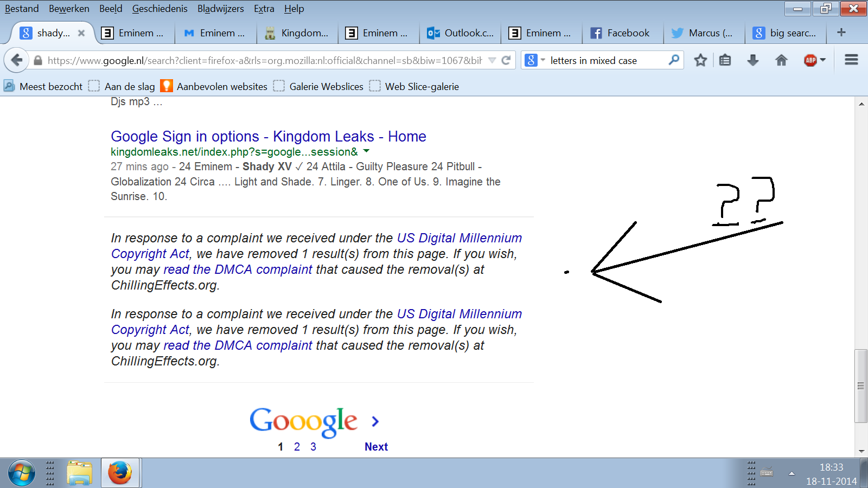Viewport: 868px width, 488px height.
Task: Switch to the Kingdom... tab
Action: point(297,33)
